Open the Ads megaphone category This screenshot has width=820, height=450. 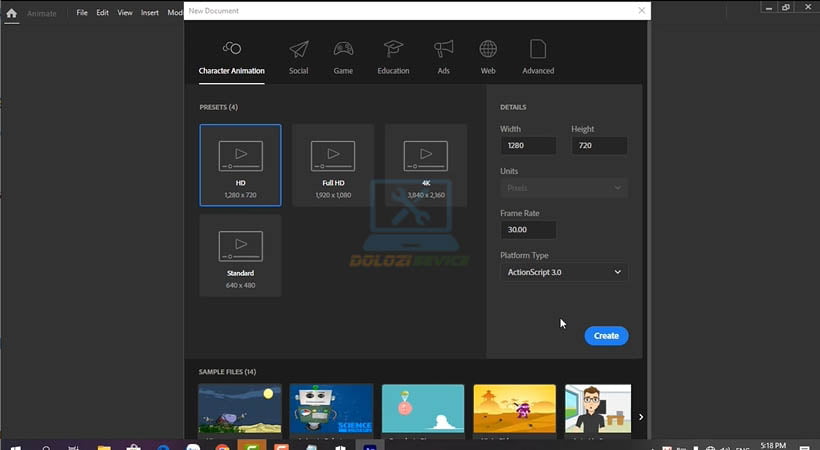tap(443, 57)
